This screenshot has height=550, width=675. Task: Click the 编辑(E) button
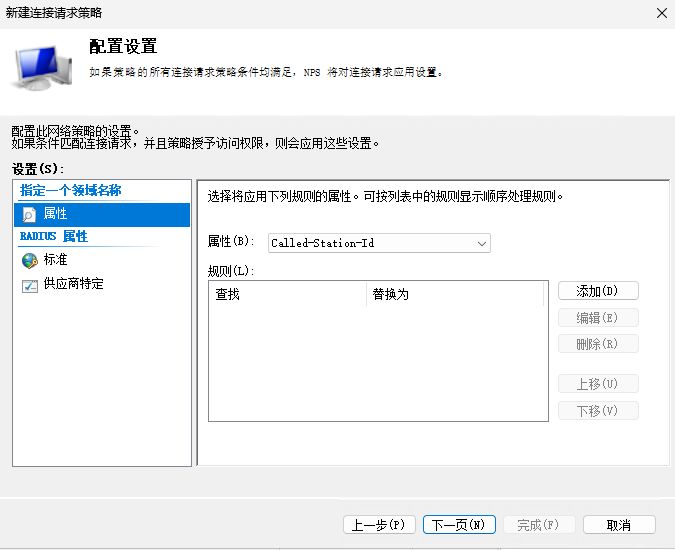click(598, 318)
